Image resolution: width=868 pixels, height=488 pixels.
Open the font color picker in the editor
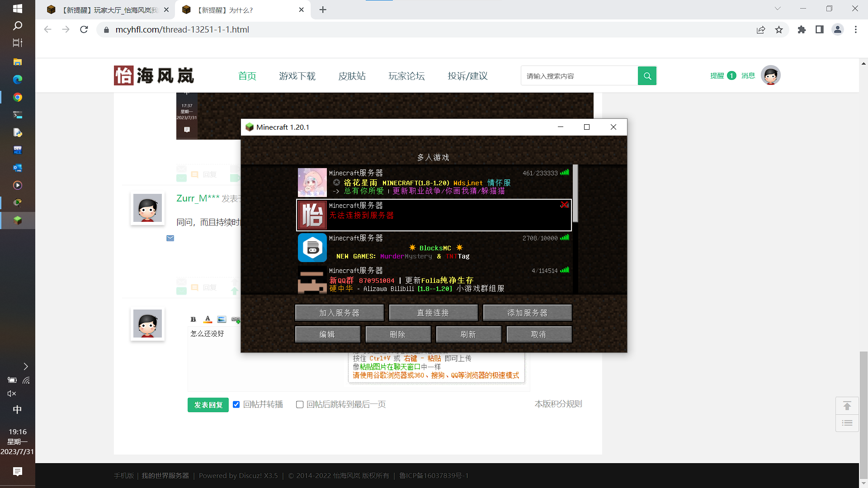(208, 319)
